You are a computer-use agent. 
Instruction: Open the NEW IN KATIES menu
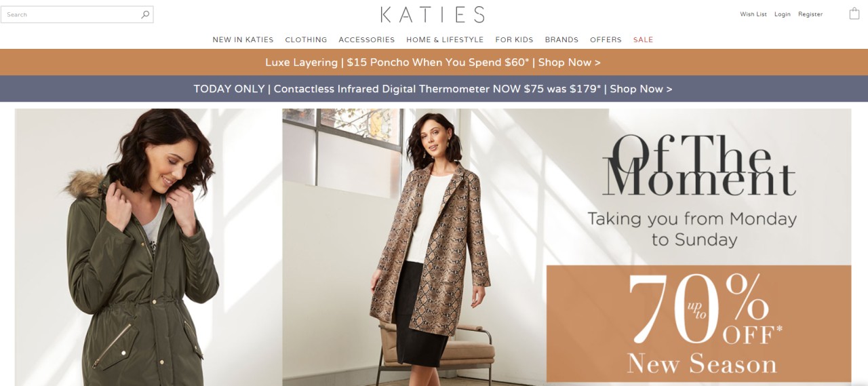coord(243,40)
